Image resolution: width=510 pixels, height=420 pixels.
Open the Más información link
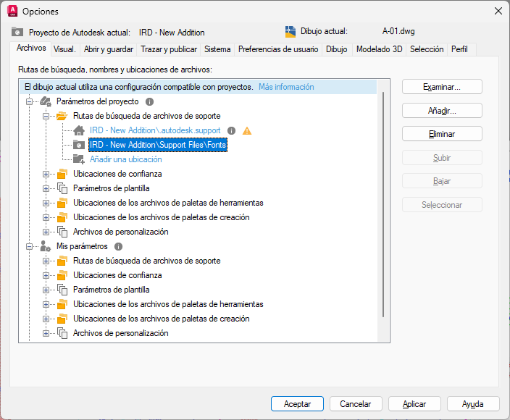point(286,87)
